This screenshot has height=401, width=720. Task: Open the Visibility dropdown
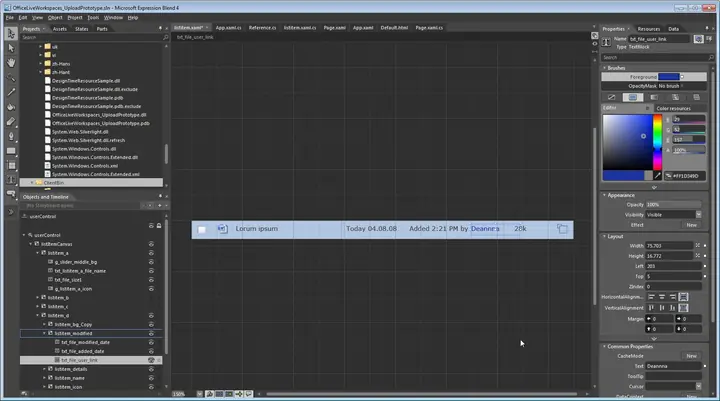tap(698, 215)
